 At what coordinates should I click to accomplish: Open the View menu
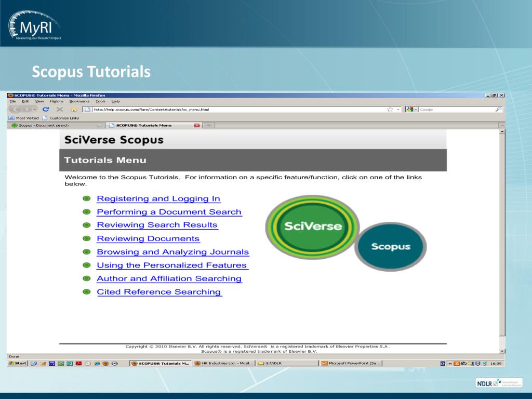39,101
